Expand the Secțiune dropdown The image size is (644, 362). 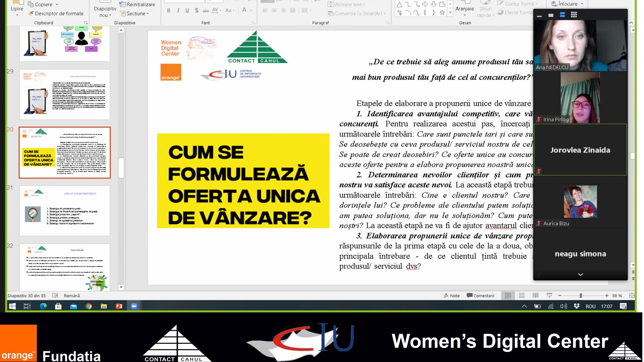(x=137, y=13)
